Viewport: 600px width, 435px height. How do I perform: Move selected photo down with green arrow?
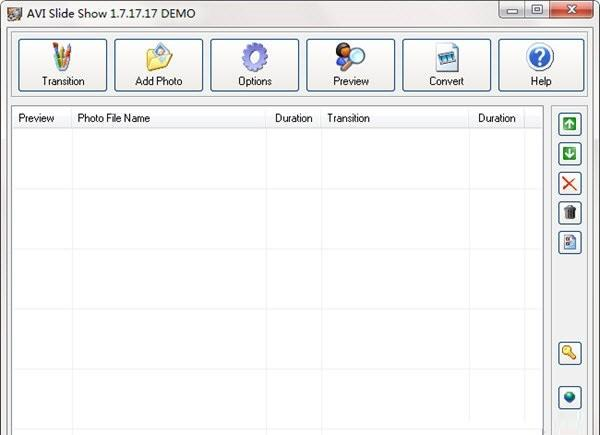[570, 154]
